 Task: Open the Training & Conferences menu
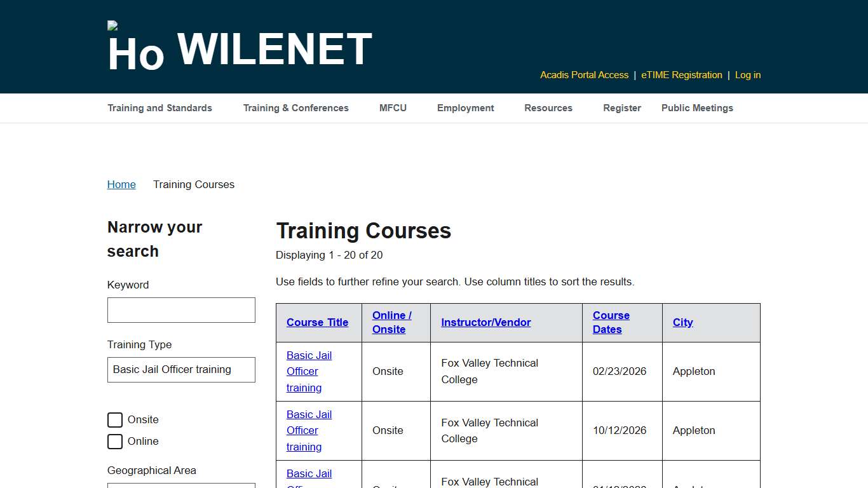(x=295, y=108)
